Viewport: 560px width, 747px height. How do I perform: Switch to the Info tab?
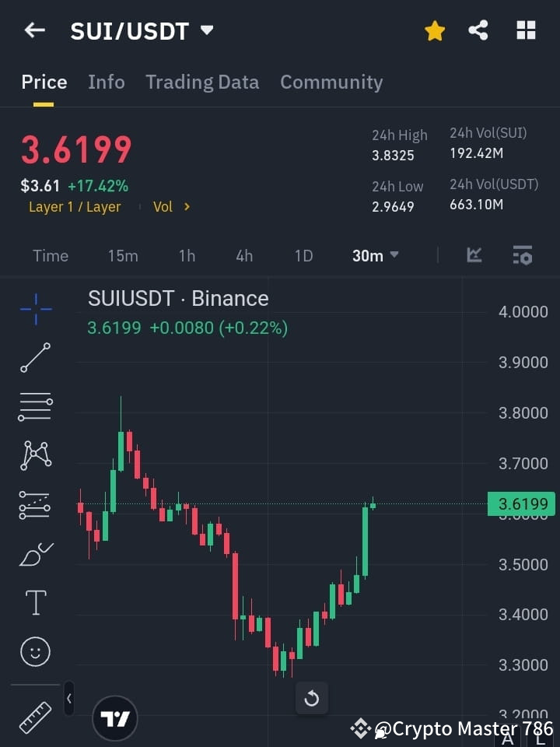coord(107,82)
